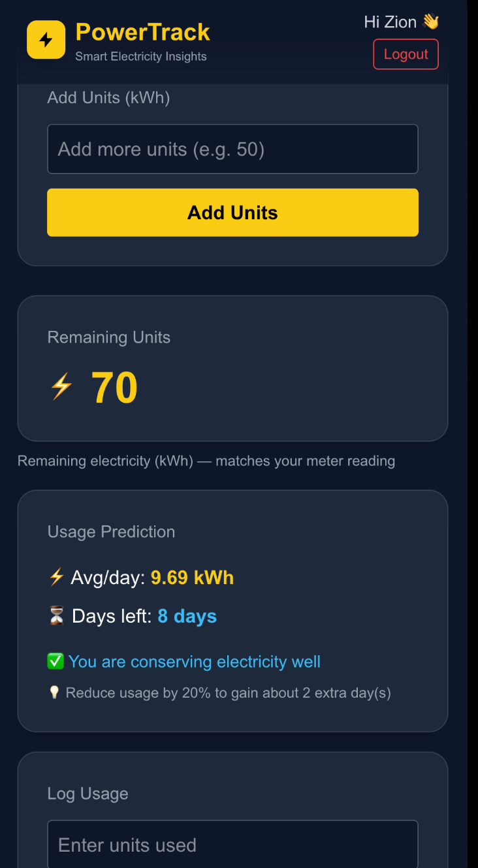
Task: Click the lightning icon next to Avg/day
Action: pyautogui.click(x=57, y=577)
